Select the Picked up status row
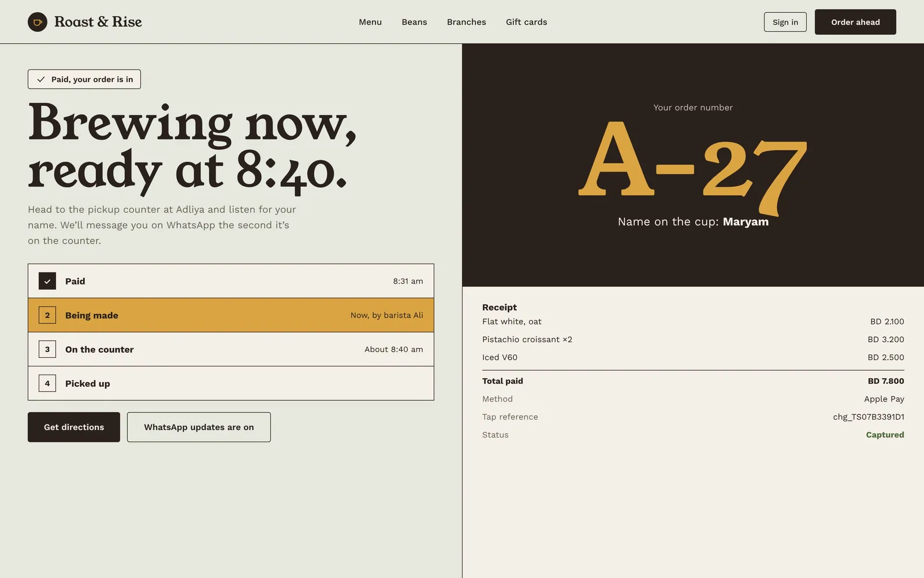 tap(231, 383)
